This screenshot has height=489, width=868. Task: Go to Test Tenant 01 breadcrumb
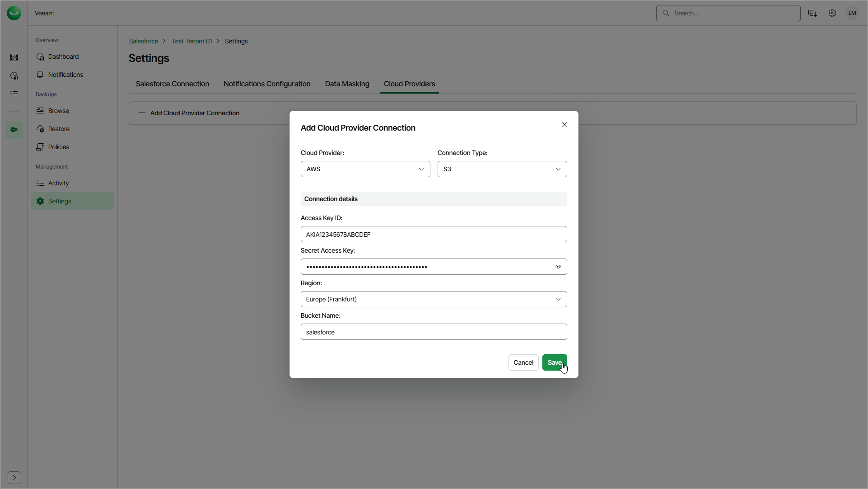tap(192, 41)
